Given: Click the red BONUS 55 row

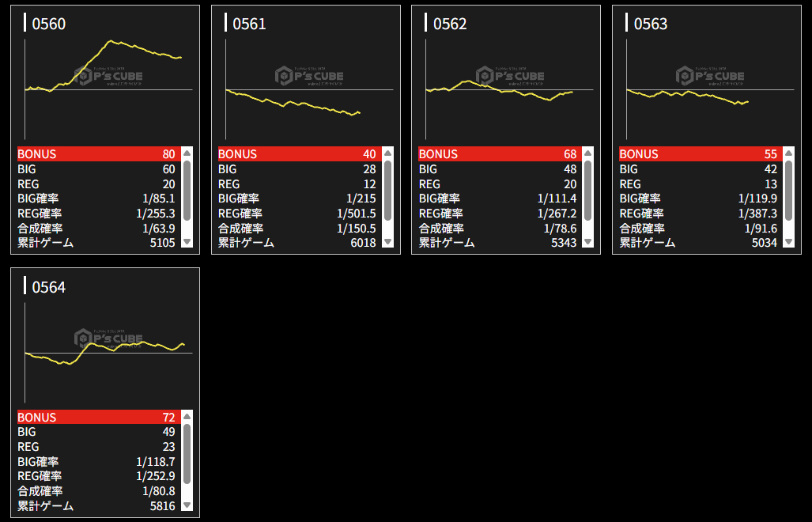Looking at the screenshot, I should [701, 153].
